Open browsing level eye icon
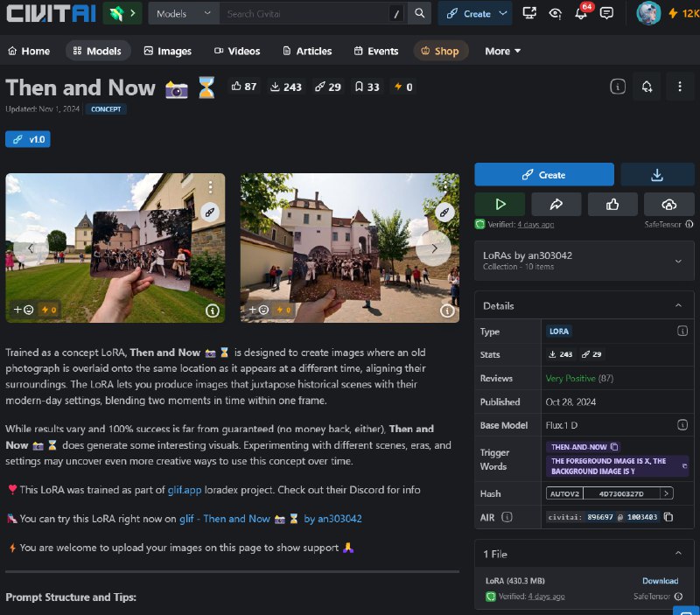Image resolution: width=700 pixels, height=615 pixels. (x=555, y=13)
